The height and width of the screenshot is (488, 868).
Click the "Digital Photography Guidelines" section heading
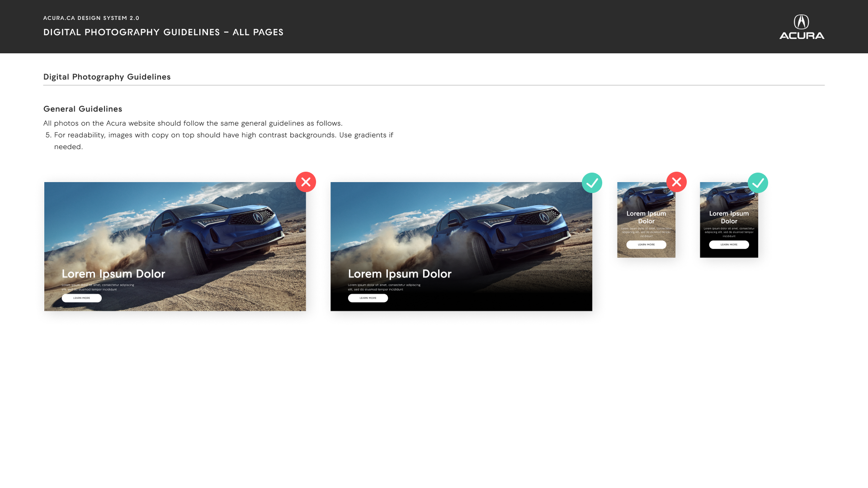(x=107, y=77)
